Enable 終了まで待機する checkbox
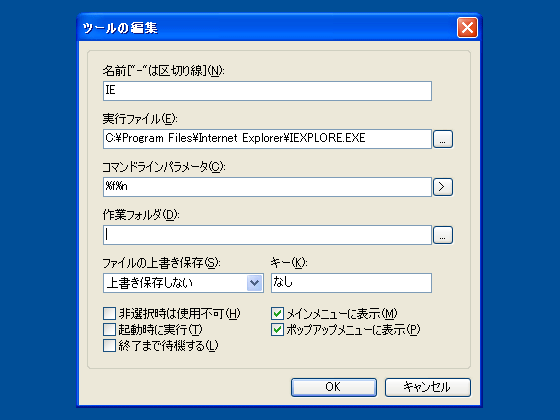 pos(109,345)
